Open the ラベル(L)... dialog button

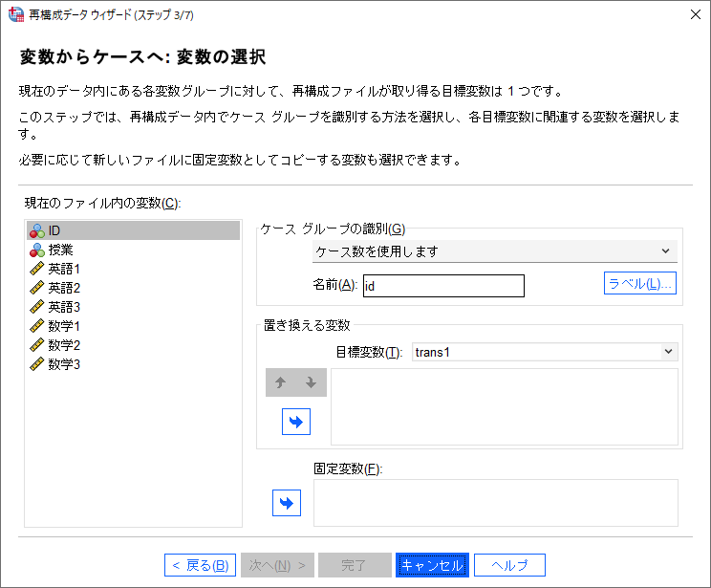(640, 284)
